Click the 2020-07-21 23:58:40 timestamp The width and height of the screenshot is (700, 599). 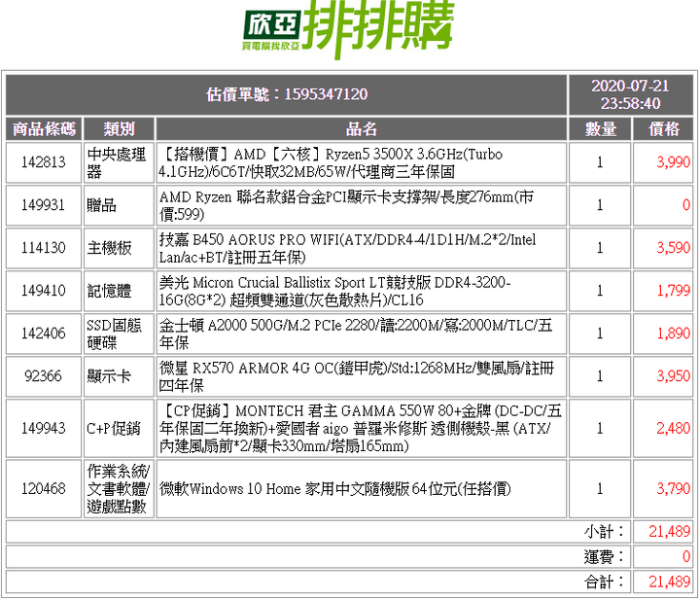[630, 94]
